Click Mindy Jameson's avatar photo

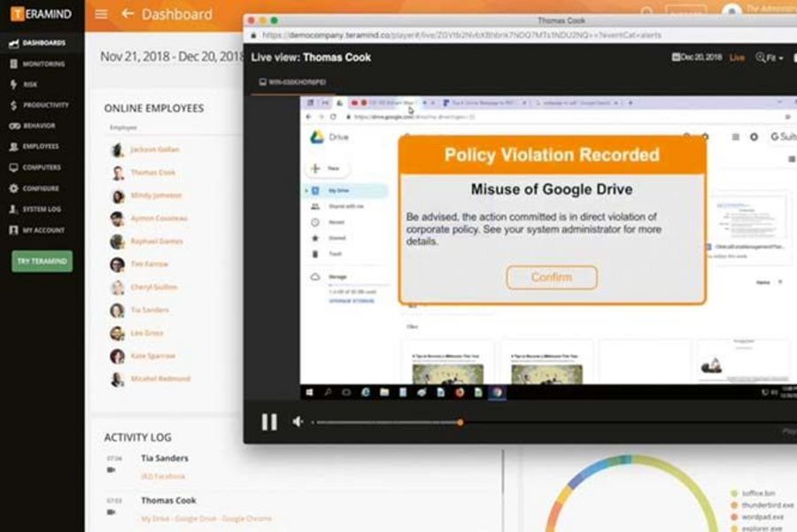(118, 196)
